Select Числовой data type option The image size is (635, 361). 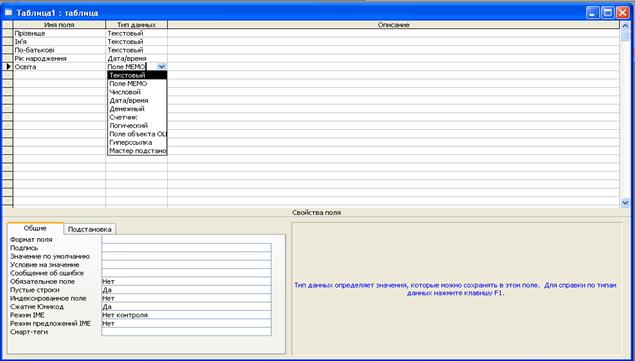[137, 92]
